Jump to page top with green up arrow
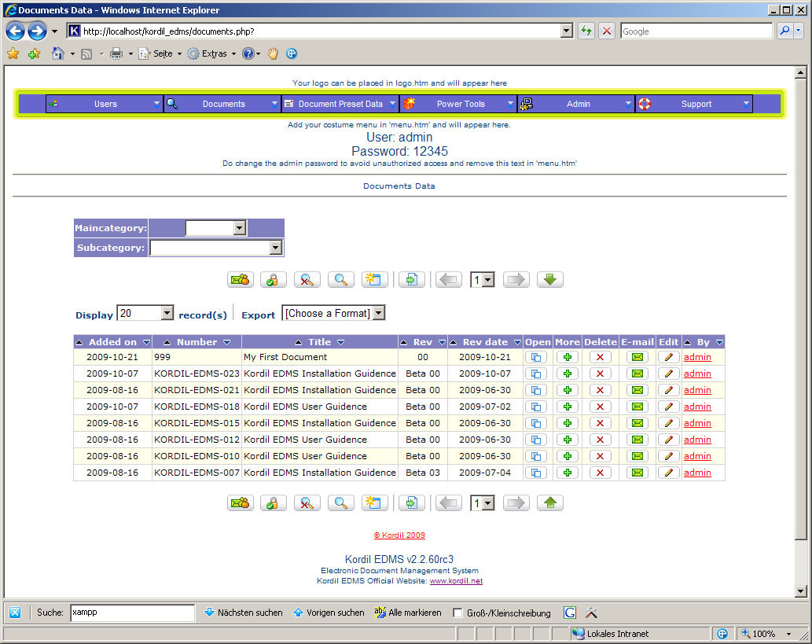This screenshot has height=644, width=812. (x=550, y=503)
